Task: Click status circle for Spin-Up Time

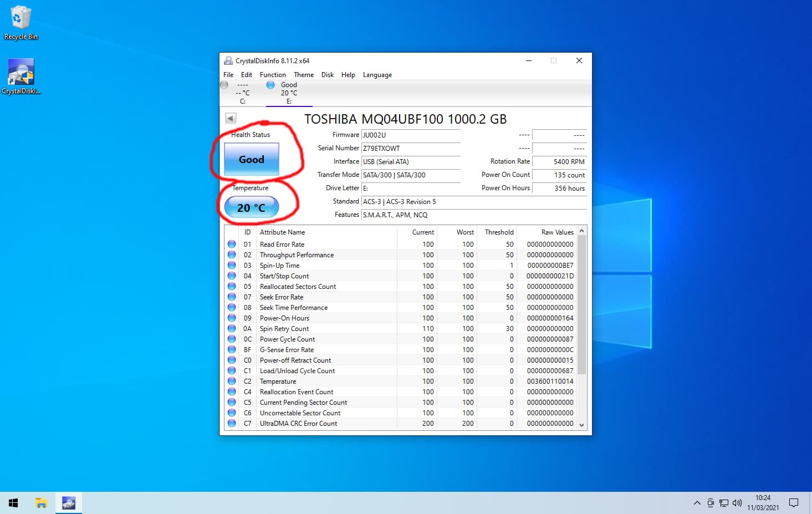Action: [x=232, y=265]
